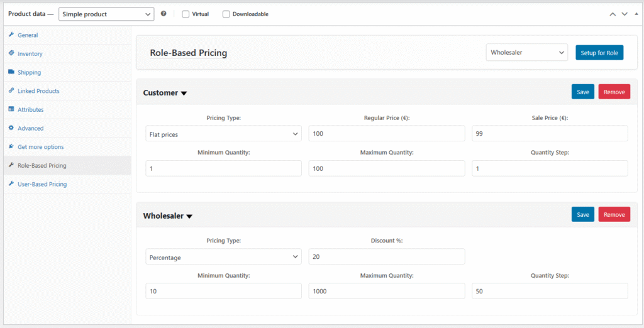Save the Wholesaler pricing rule
Image resolution: width=644 pixels, height=328 pixels.
[x=583, y=214]
